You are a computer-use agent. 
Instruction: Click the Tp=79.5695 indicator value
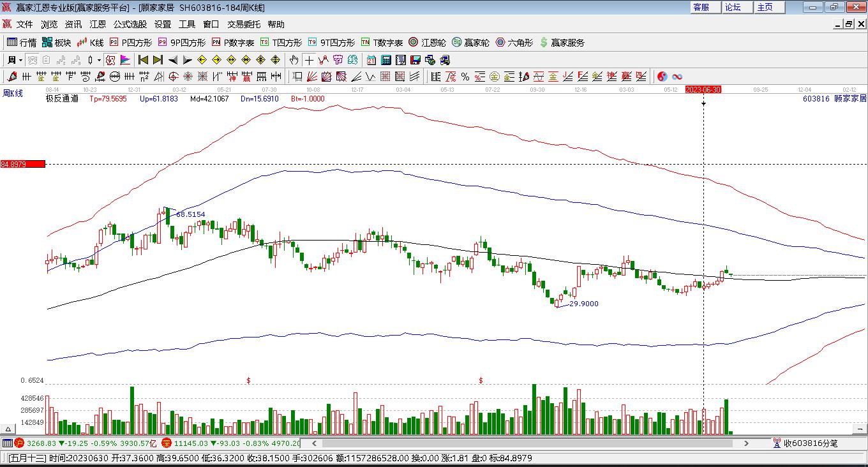108,99
